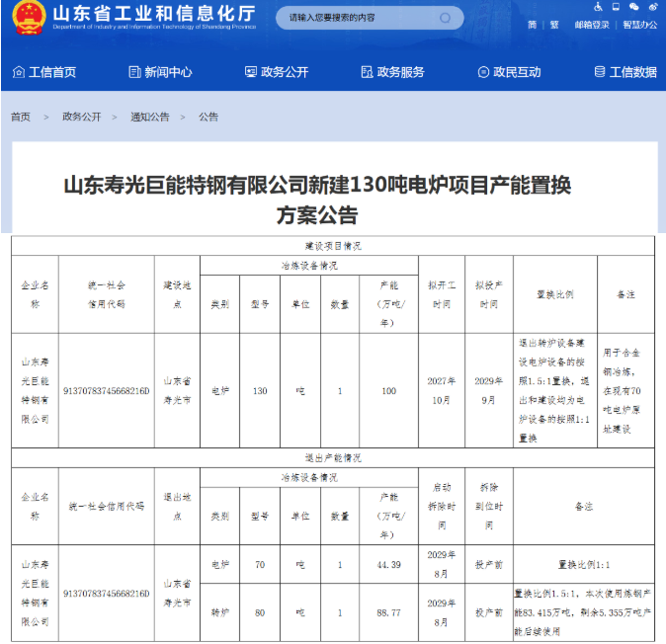Open the accessibility wheelchair icon
Viewport: 666px width, 644px height.
click(598, 6)
